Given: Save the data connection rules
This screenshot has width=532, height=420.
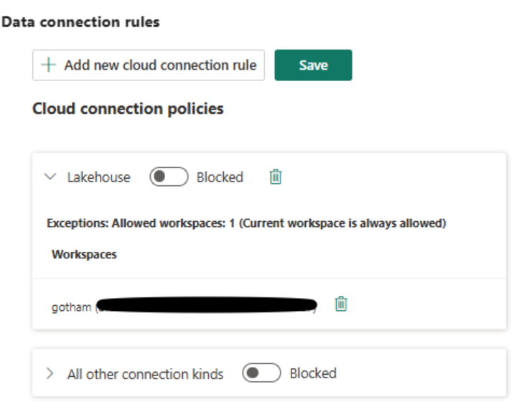Looking at the screenshot, I should pyautogui.click(x=313, y=65).
